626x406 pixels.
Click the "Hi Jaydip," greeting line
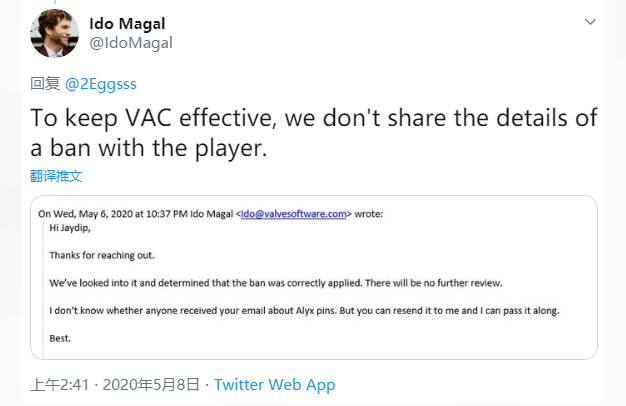[77, 227]
